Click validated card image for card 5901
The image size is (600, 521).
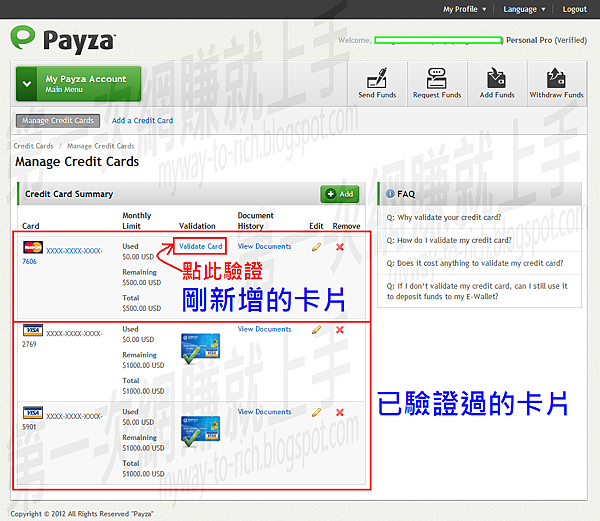click(201, 431)
